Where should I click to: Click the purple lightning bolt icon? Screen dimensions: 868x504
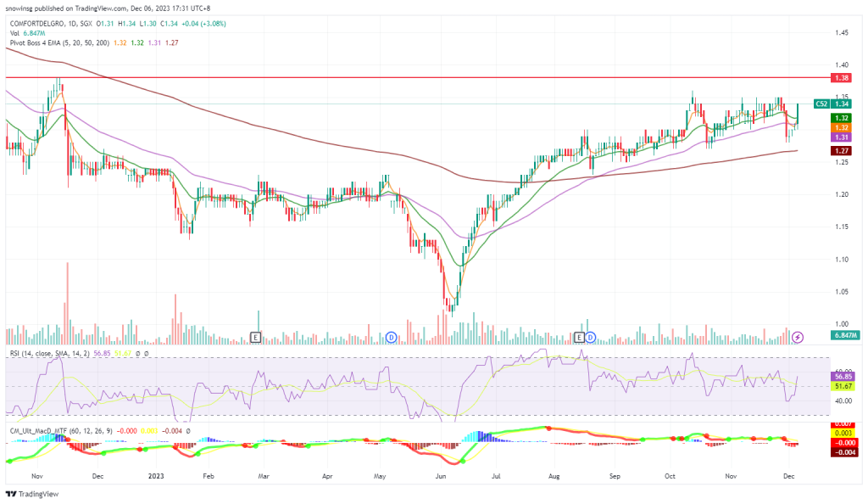point(797,337)
